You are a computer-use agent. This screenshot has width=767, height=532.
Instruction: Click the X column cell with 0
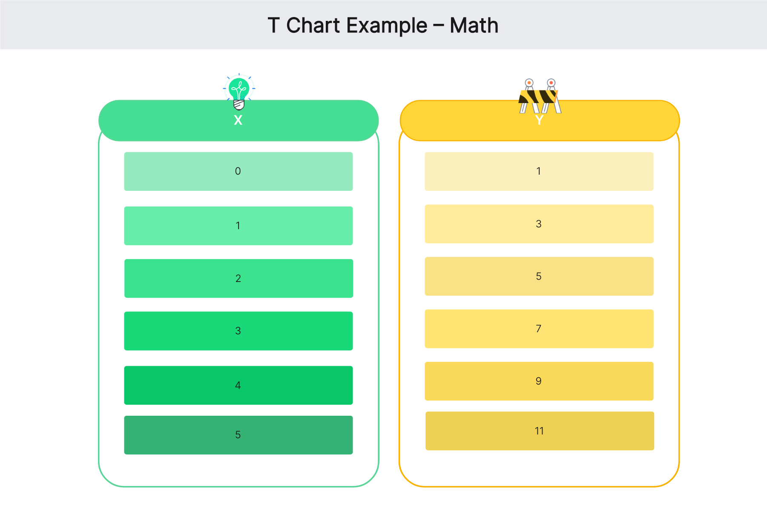(238, 171)
